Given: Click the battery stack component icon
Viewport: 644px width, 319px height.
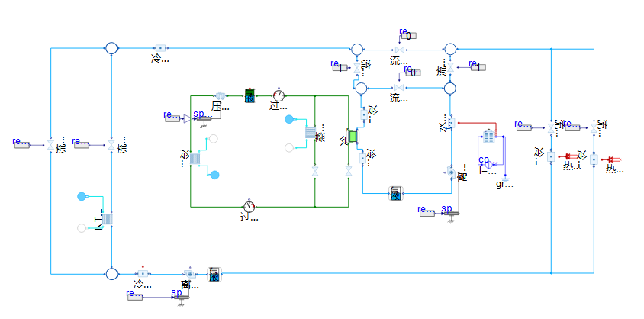Looking at the screenshot, I should click(x=488, y=137).
